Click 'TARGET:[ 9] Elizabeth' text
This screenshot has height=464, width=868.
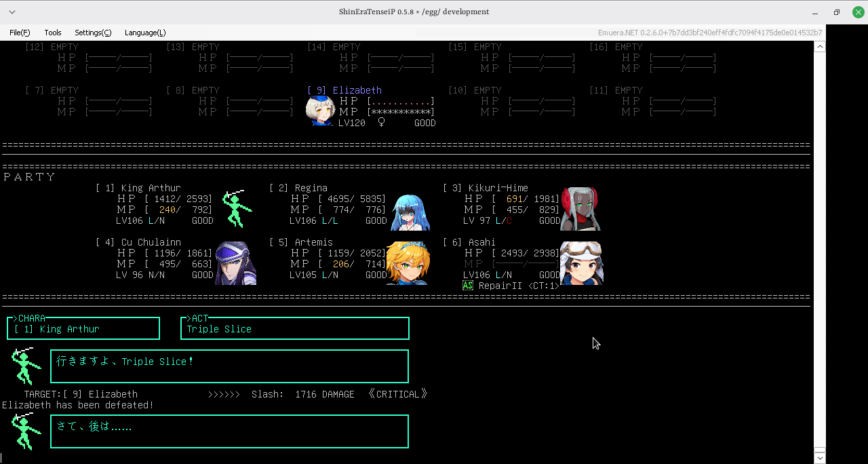[x=81, y=394]
